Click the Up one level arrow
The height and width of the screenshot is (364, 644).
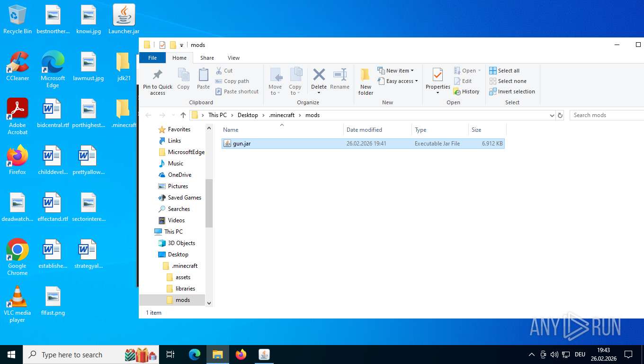(x=183, y=115)
